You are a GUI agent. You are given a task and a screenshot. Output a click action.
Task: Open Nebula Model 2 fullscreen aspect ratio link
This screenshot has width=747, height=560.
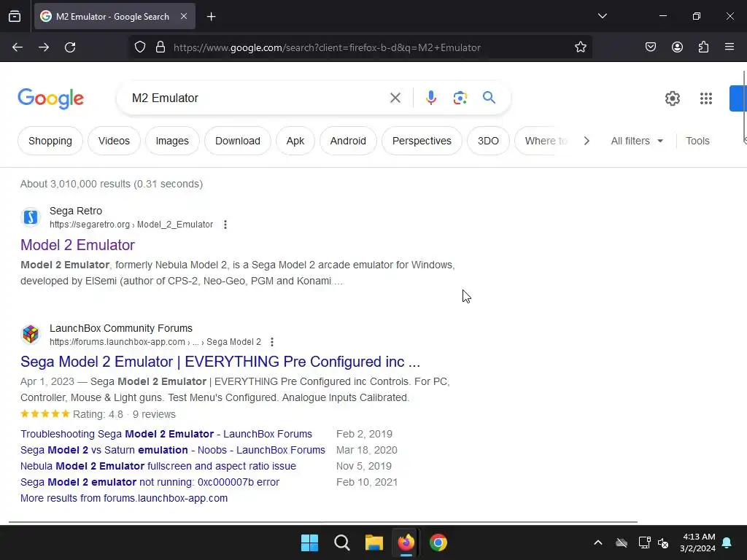tap(158, 466)
